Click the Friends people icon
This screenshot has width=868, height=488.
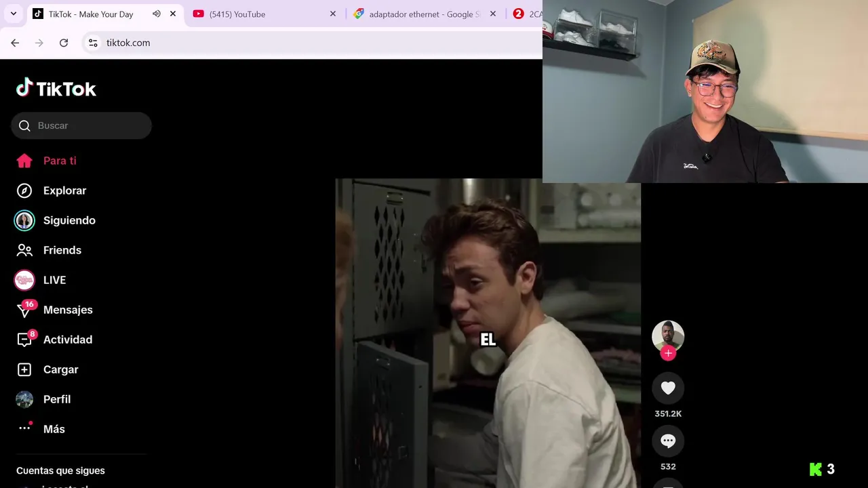pos(24,250)
